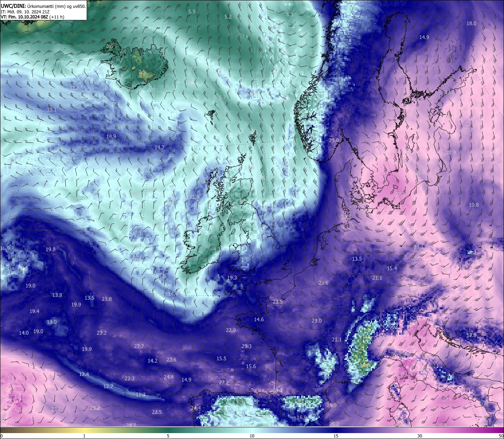Click the 22.5 value on the map
The width and height of the screenshot is (504, 439).
(x=157, y=412)
